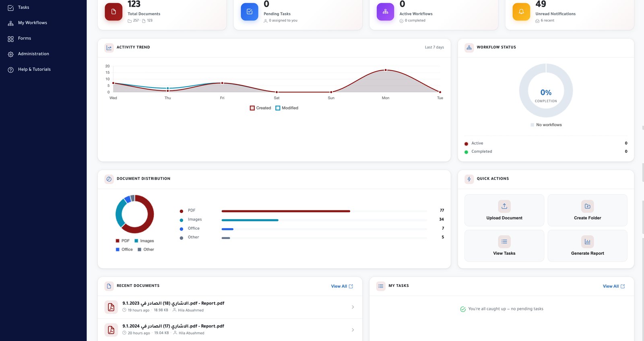Image resolution: width=644 pixels, height=341 pixels.
Task: Click the Recent Documents header icon
Action: 109,286
